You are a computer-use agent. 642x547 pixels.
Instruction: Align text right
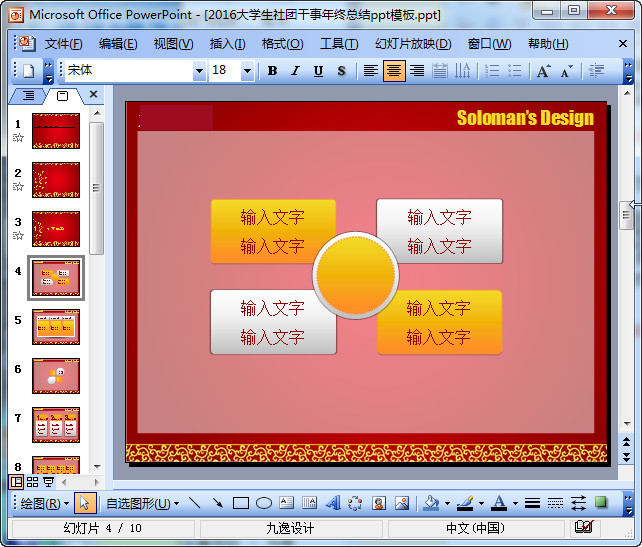click(x=417, y=71)
